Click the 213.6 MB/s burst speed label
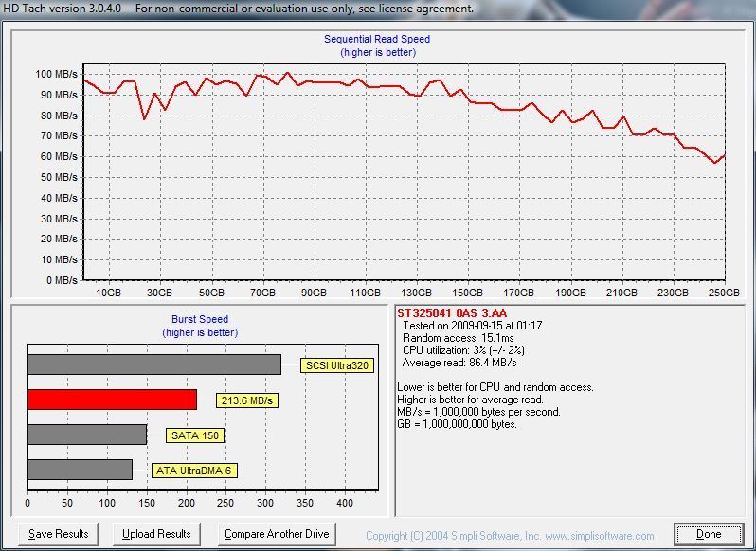756x551 pixels. pos(247,400)
